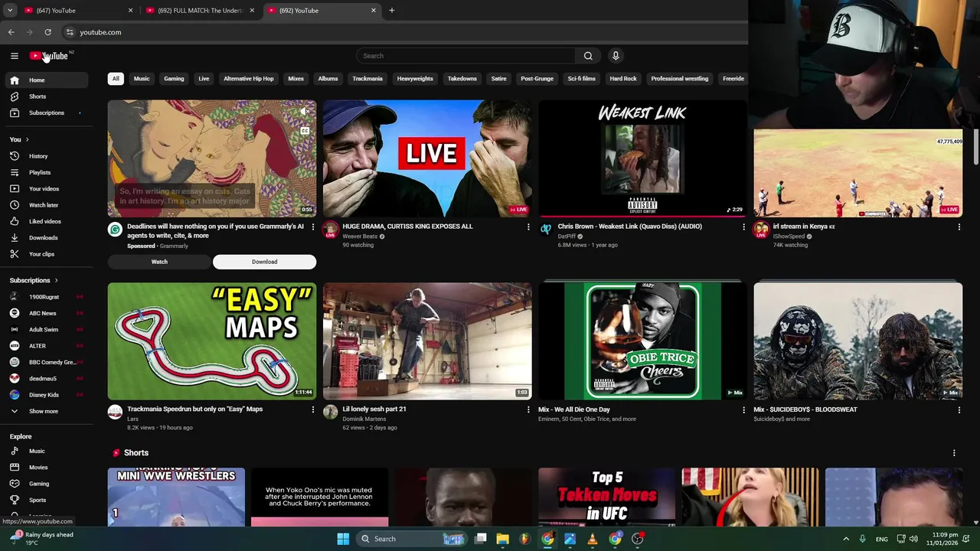
Task: Open more options for Shorts shelf
Action: [954, 453]
